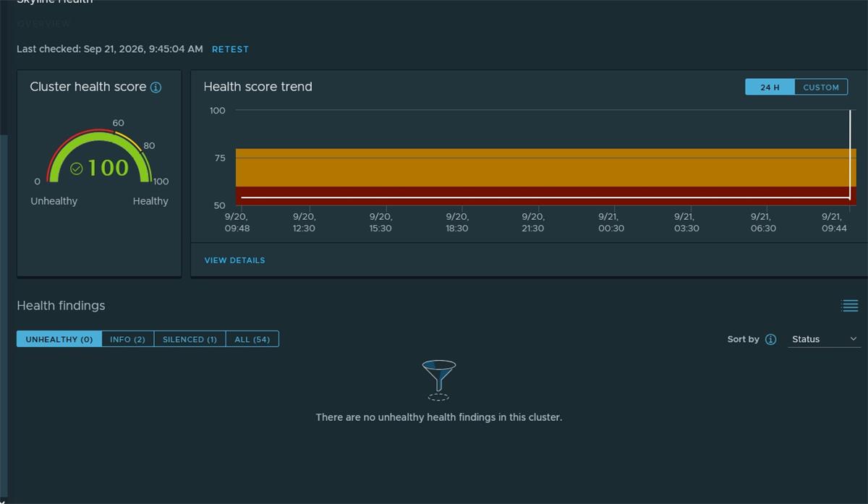Click the orange band in trend chart

pos(545,168)
